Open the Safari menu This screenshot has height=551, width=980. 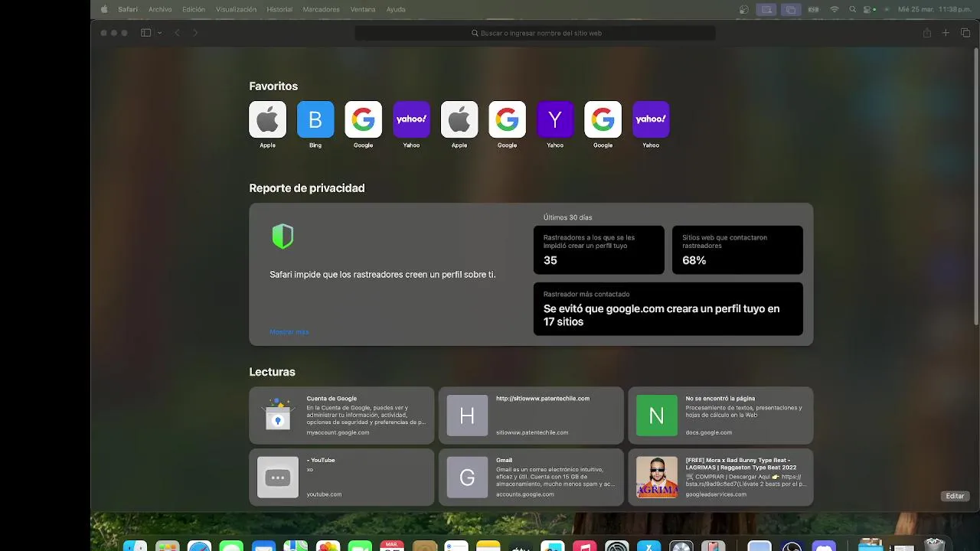[128, 9]
